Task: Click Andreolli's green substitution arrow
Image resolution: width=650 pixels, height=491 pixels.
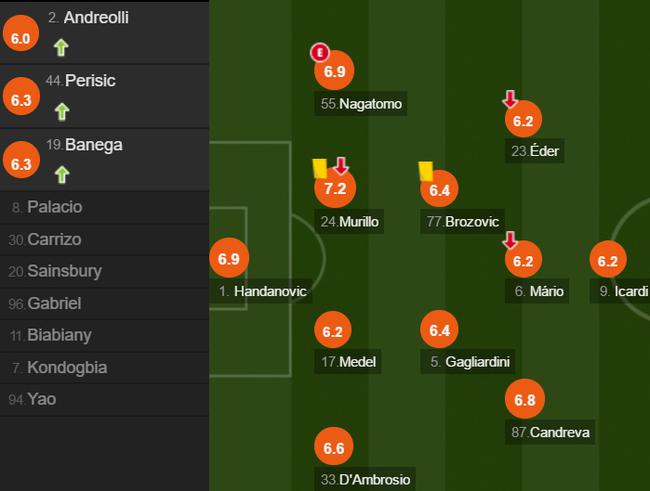Action: pyautogui.click(x=61, y=47)
